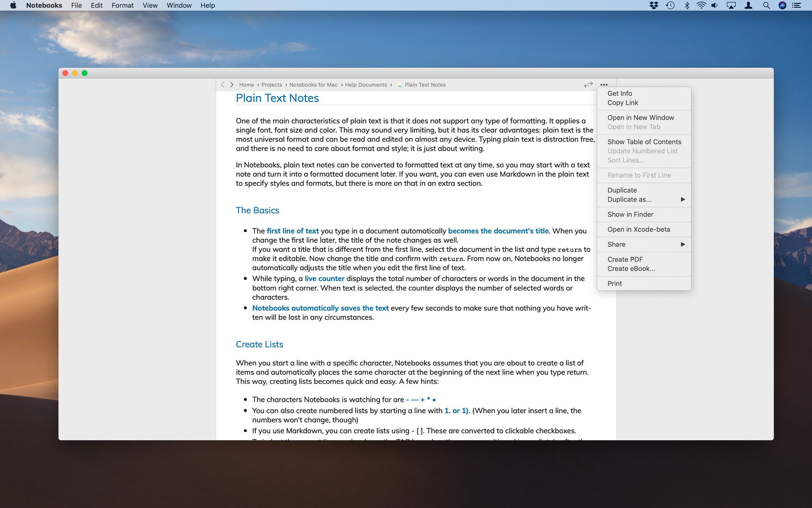Open the Time Machine menu bar icon
812x508 pixels.
pos(670,5)
